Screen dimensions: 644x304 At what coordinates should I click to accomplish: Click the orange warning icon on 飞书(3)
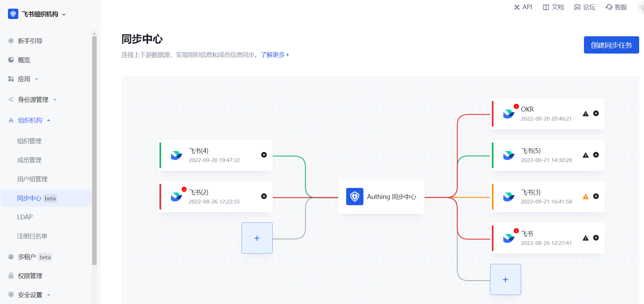(x=585, y=197)
